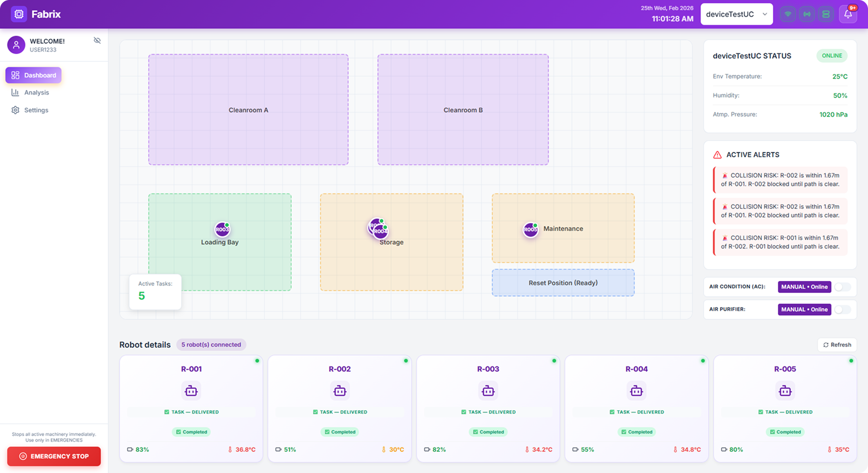
Task: Click the Air Condition MANUAL • Online badge
Action: pyautogui.click(x=804, y=287)
